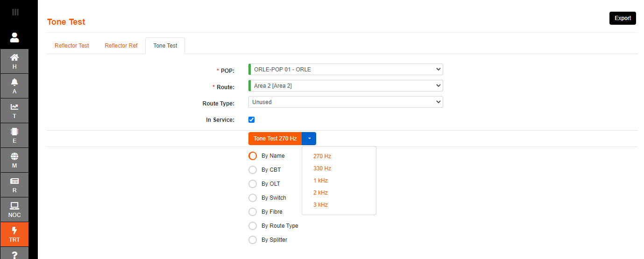The image size is (644, 259).
Task: Toggle the In Service checkbox
Action: tap(252, 120)
